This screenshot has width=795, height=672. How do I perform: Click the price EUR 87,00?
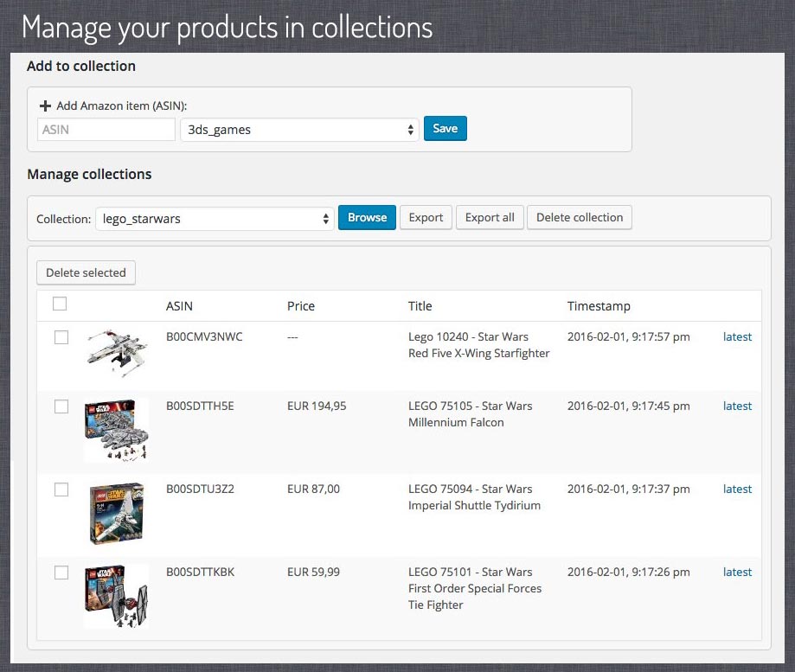(x=313, y=489)
